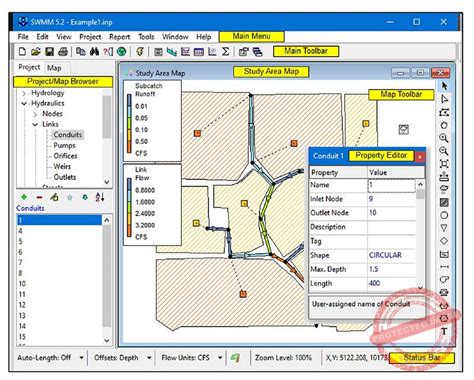The width and height of the screenshot is (474, 380).
Task: Add a conduit link from map toolbar
Action: (444, 267)
